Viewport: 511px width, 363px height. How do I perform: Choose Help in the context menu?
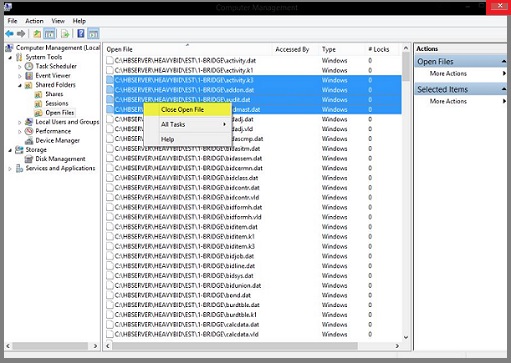188,139
